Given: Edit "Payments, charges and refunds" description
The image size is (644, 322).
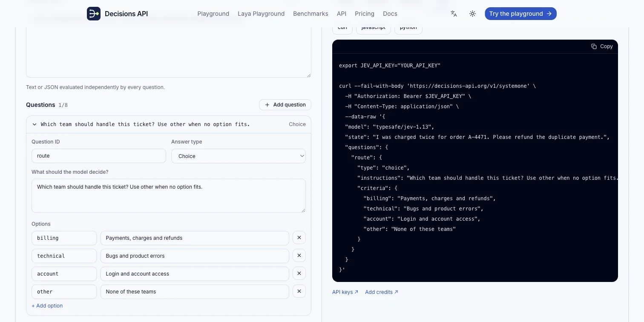Looking at the screenshot, I should 195,238.
